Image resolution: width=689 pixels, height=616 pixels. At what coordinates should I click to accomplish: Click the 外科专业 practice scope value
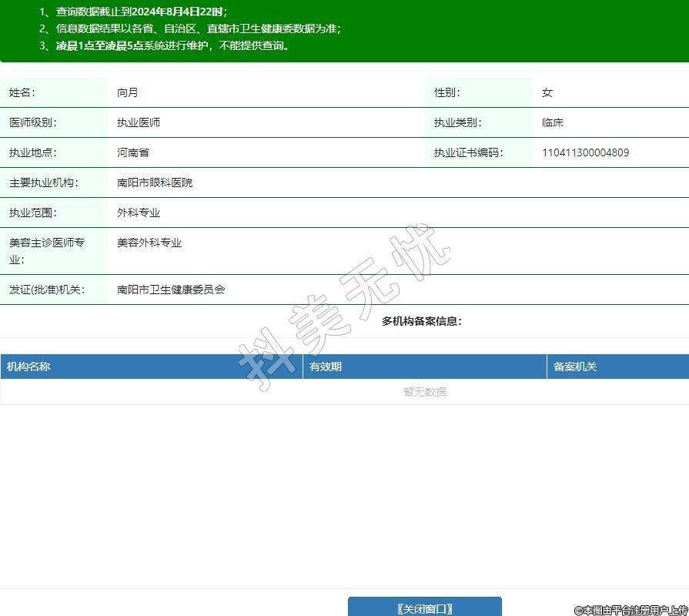click(x=139, y=213)
